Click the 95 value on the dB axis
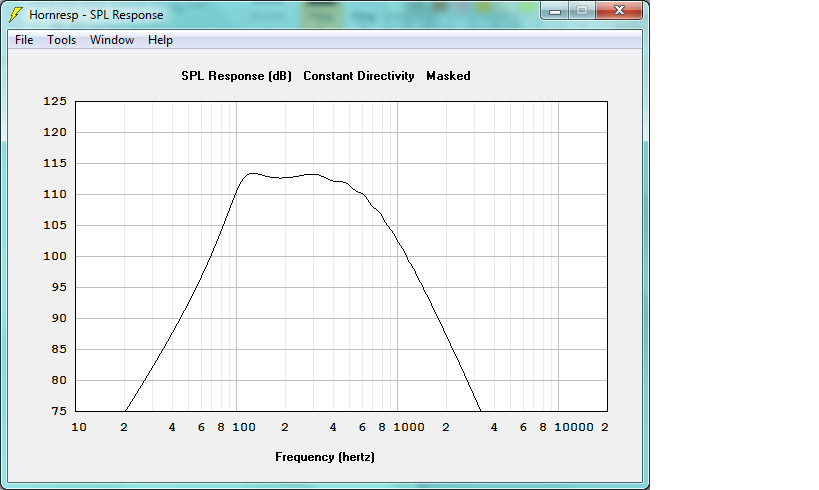The height and width of the screenshot is (490, 819). (59, 287)
